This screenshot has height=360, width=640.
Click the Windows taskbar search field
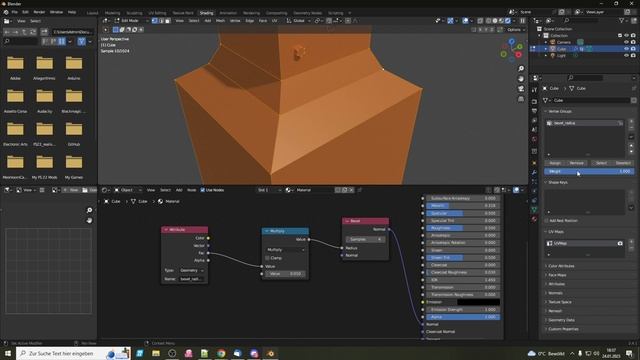click(73, 353)
